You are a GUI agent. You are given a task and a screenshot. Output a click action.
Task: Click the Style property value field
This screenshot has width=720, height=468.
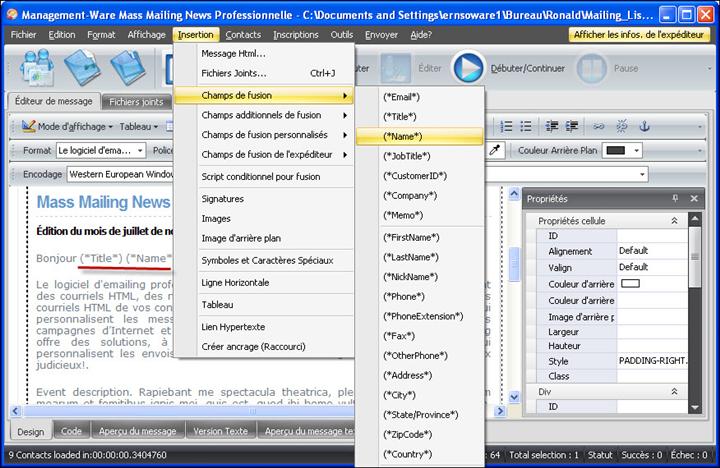point(652,361)
